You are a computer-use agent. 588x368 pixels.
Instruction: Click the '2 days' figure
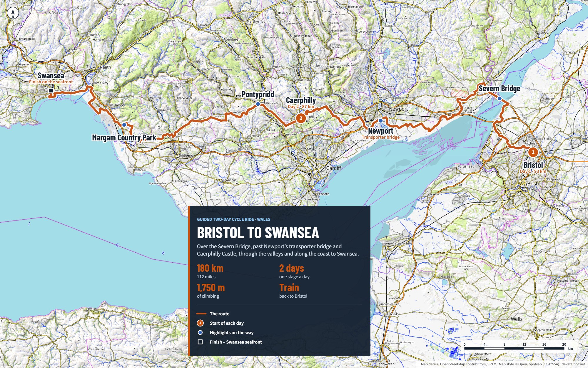click(292, 268)
